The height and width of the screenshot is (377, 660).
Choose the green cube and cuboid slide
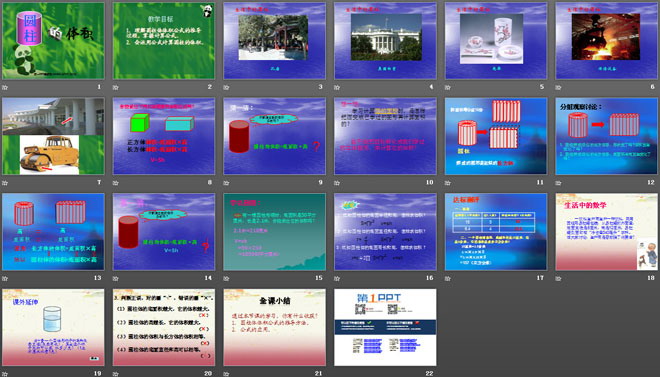[164, 136]
